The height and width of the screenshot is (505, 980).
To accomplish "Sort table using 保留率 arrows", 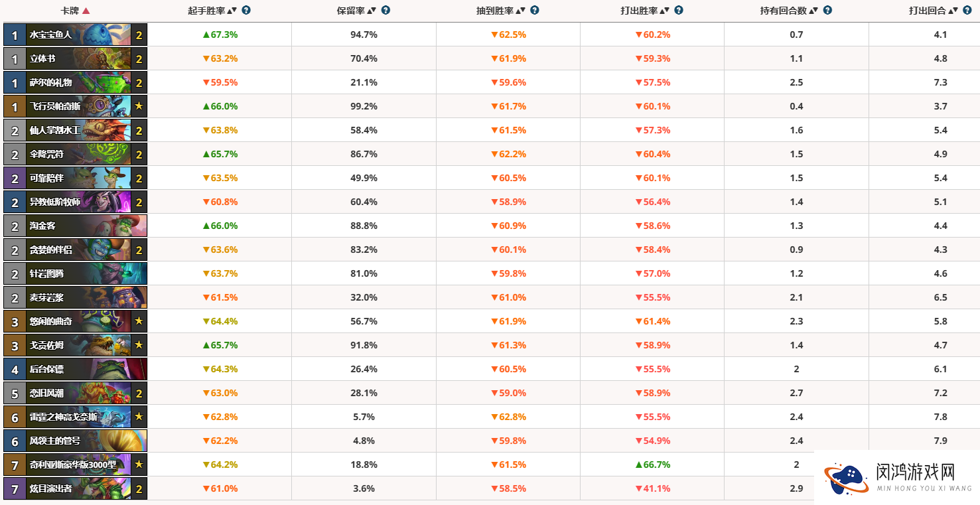I will coord(372,11).
